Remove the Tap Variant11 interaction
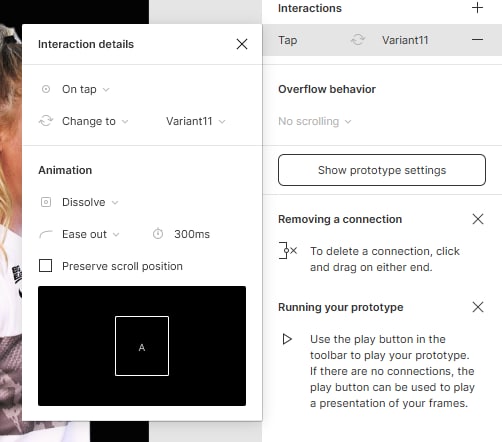 (x=477, y=40)
